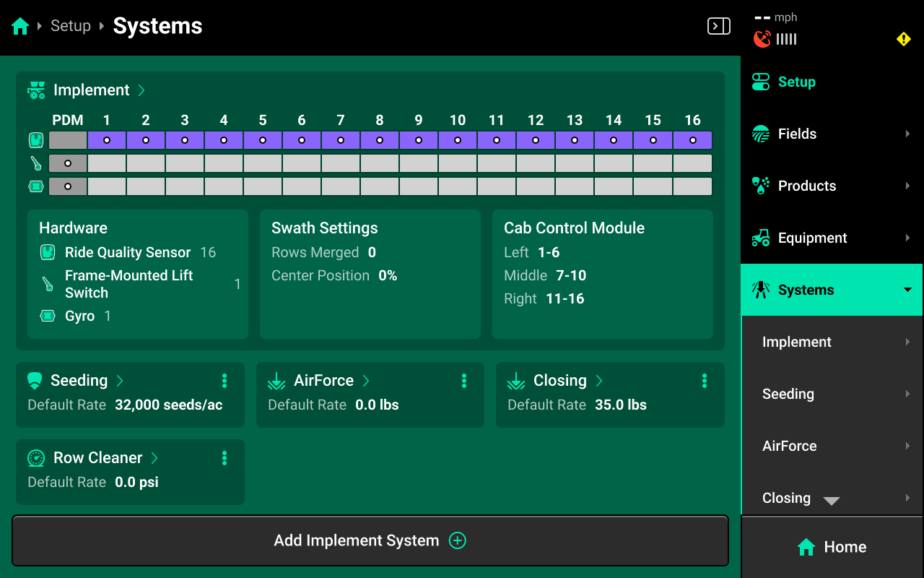Expand the Fields sidebar menu
The height and width of the screenshot is (578, 924).
pos(832,134)
